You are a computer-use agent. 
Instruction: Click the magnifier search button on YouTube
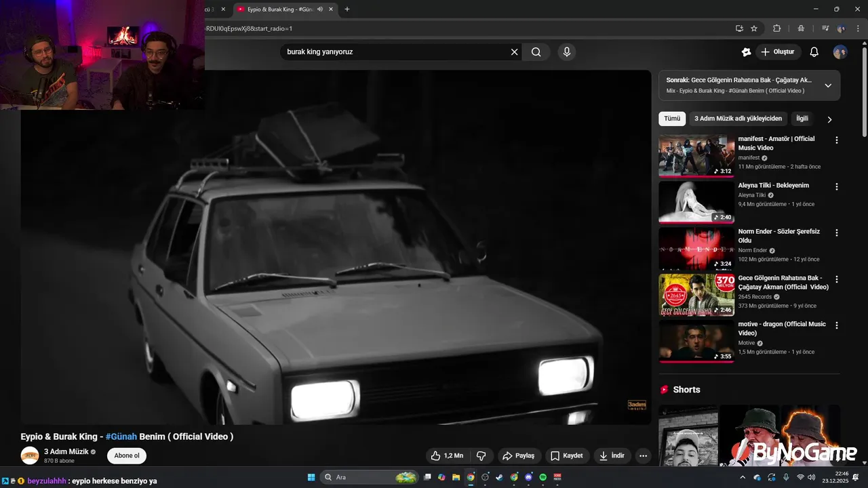tap(536, 52)
